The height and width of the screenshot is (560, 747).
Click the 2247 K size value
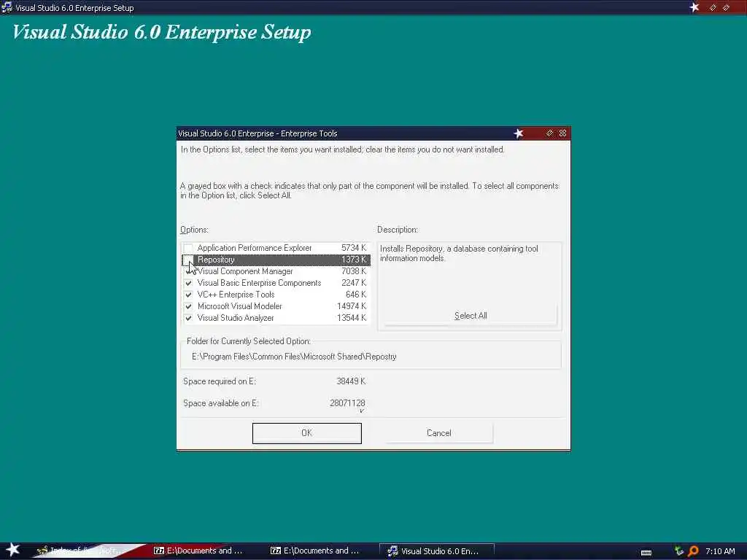[354, 283]
